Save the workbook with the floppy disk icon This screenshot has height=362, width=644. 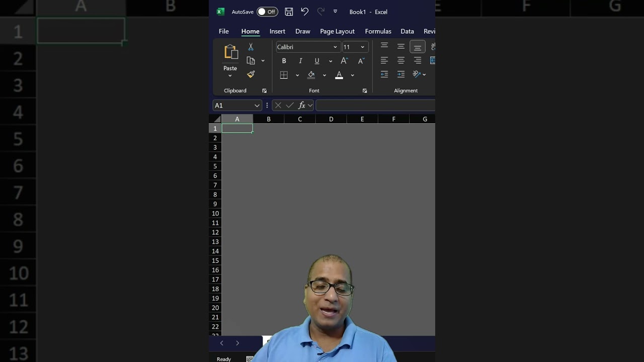[x=289, y=12]
